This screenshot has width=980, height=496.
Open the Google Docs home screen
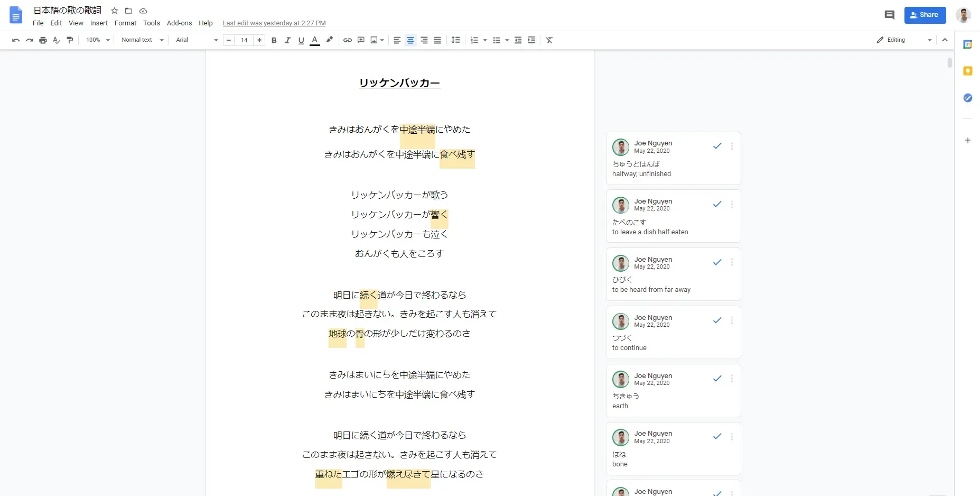16,15
